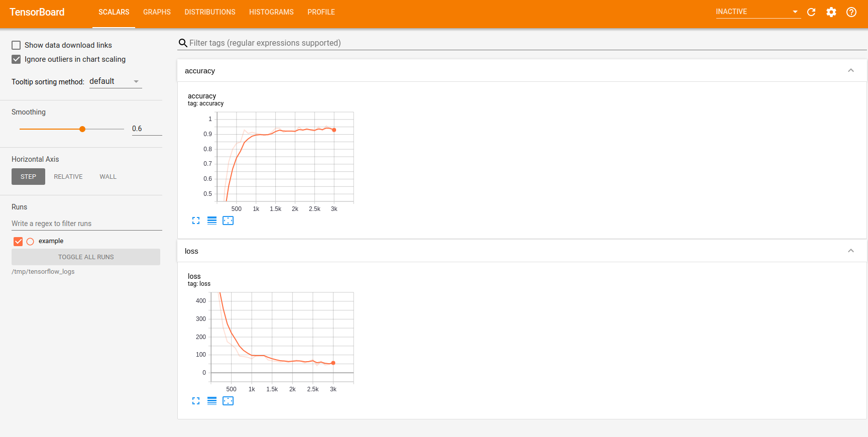Toggle y-axis log scale on loss chart
Viewport: 868px width, 437px height.
pos(212,401)
